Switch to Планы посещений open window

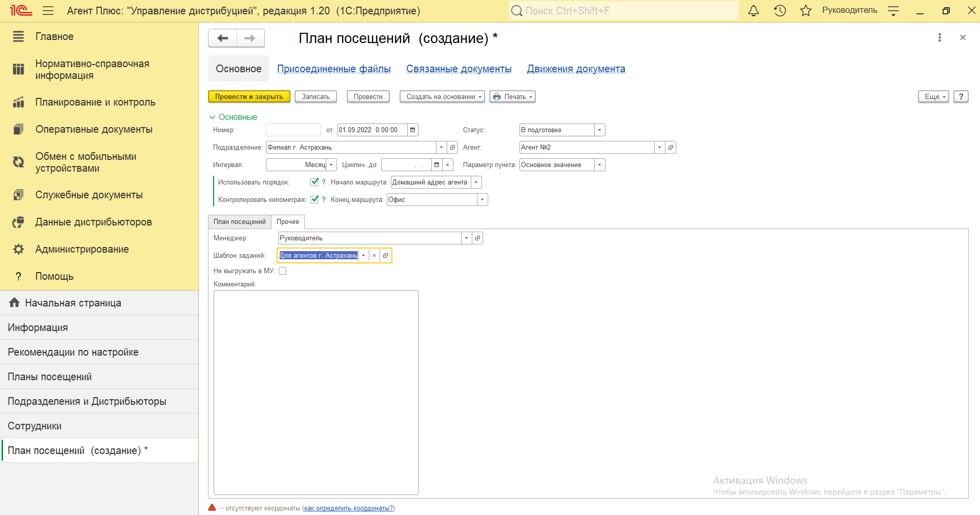99,377
